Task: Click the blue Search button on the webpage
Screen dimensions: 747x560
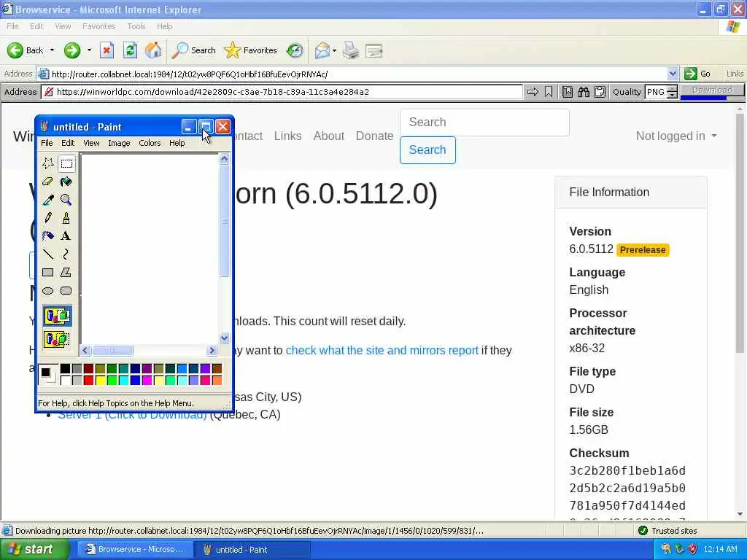Action: click(427, 150)
